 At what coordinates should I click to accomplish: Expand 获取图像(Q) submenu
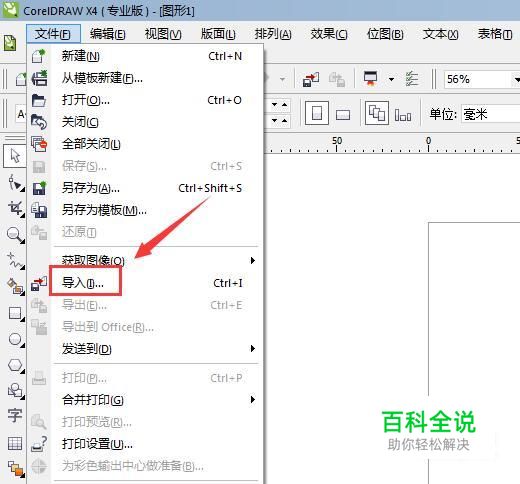(x=253, y=260)
